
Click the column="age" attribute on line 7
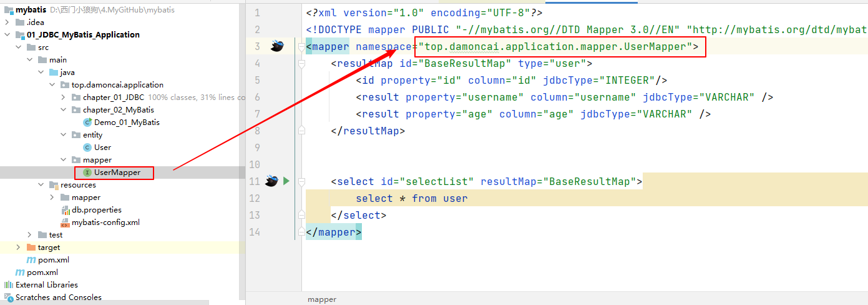537,114
